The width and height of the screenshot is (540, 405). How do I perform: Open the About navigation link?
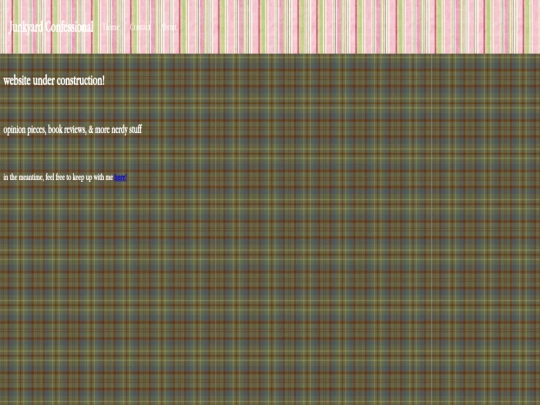(x=169, y=27)
